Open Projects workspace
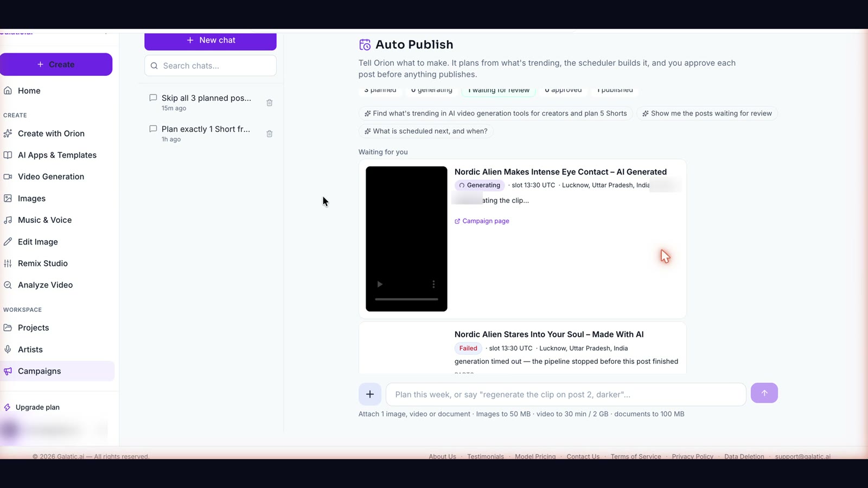 (33, 328)
